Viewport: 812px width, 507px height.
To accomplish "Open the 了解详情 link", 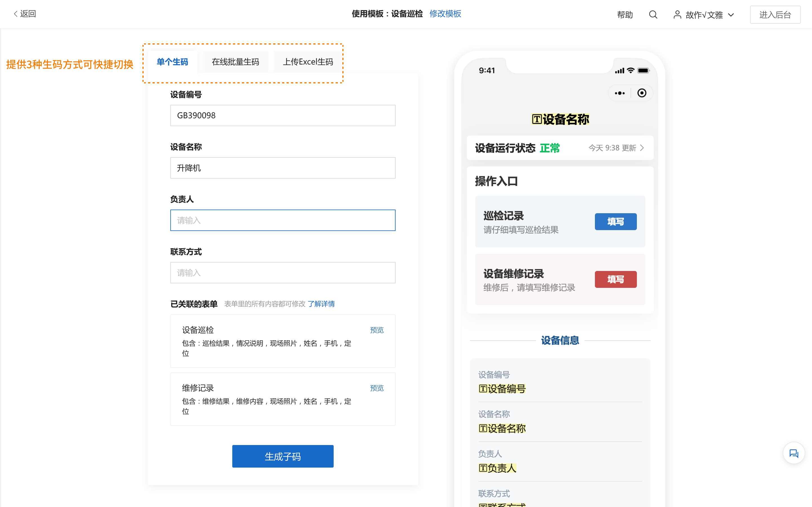I will (x=321, y=304).
